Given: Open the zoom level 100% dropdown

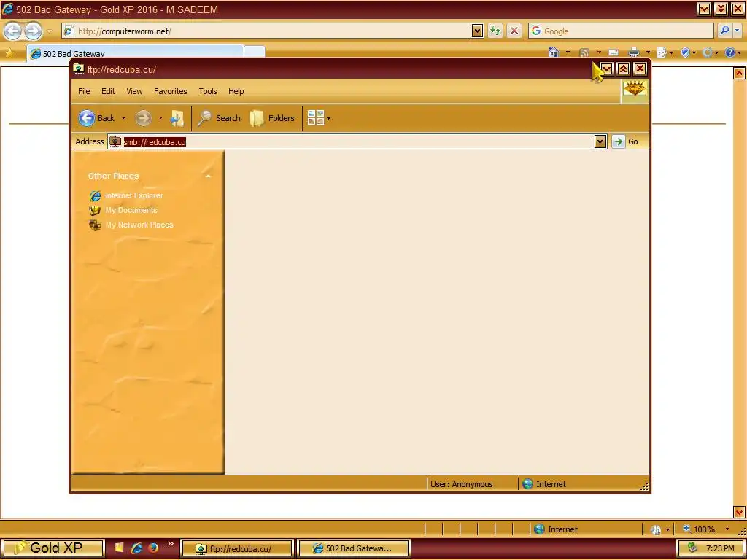Looking at the screenshot, I should click(727, 529).
